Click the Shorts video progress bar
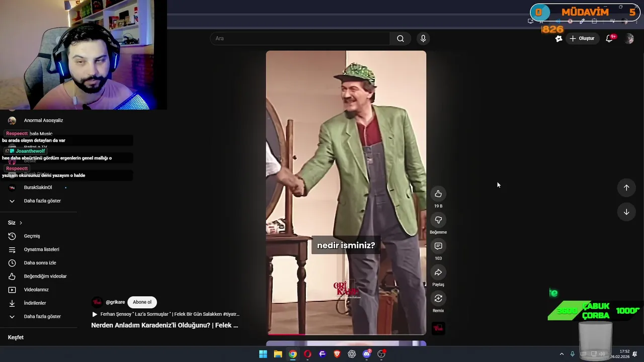The height and width of the screenshot is (362, 644). (346, 334)
